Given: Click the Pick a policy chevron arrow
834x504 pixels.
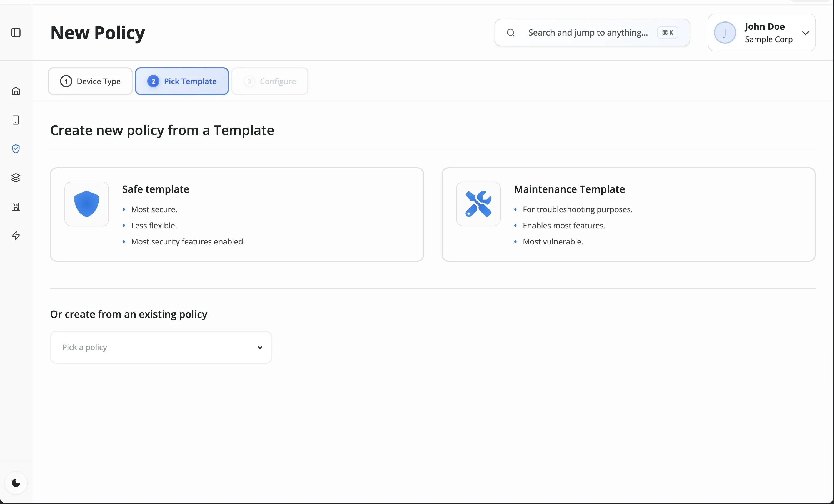Looking at the screenshot, I should (259, 348).
